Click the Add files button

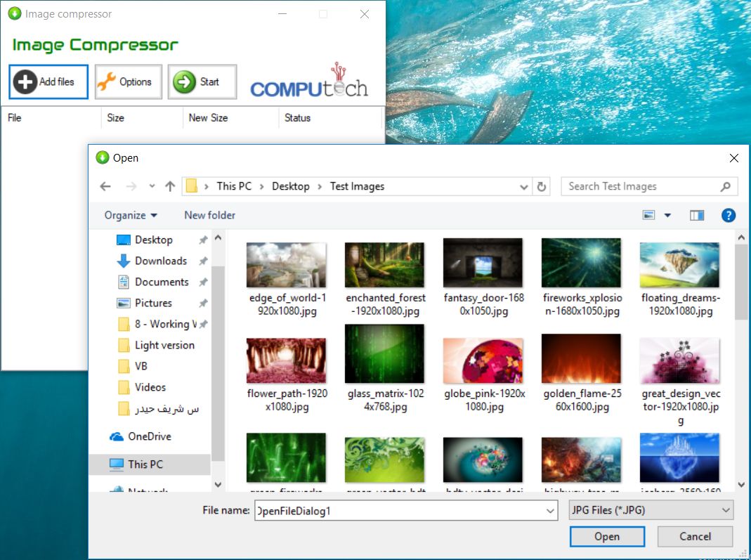coord(48,82)
